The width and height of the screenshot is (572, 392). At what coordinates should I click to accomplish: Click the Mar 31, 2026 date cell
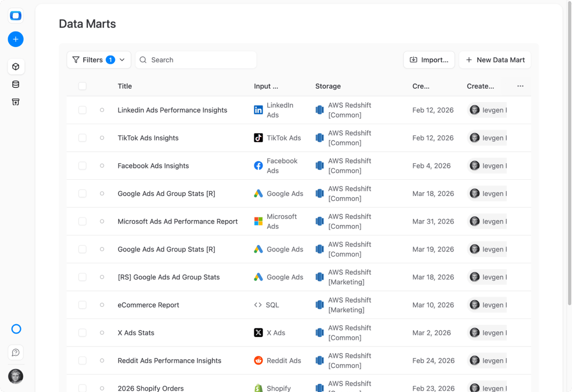[x=434, y=222]
